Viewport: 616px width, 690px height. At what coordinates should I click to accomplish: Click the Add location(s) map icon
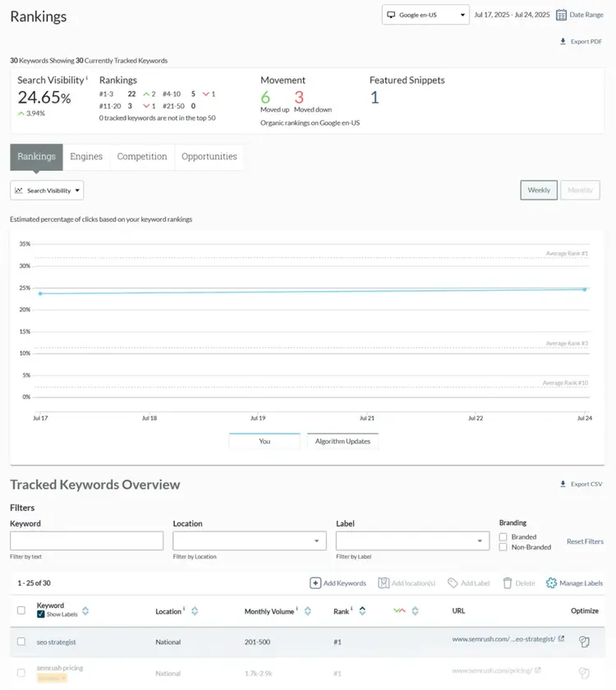pyautogui.click(x=384, y=583)
